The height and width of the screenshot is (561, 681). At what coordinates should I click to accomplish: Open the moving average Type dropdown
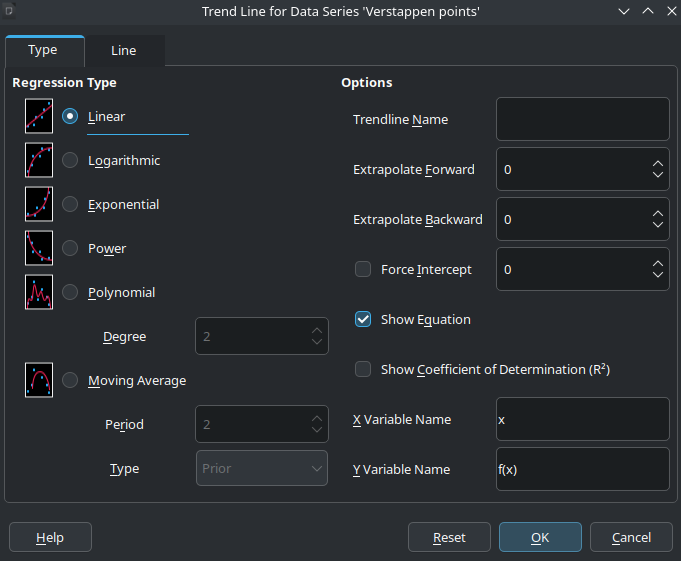point(262,468)
